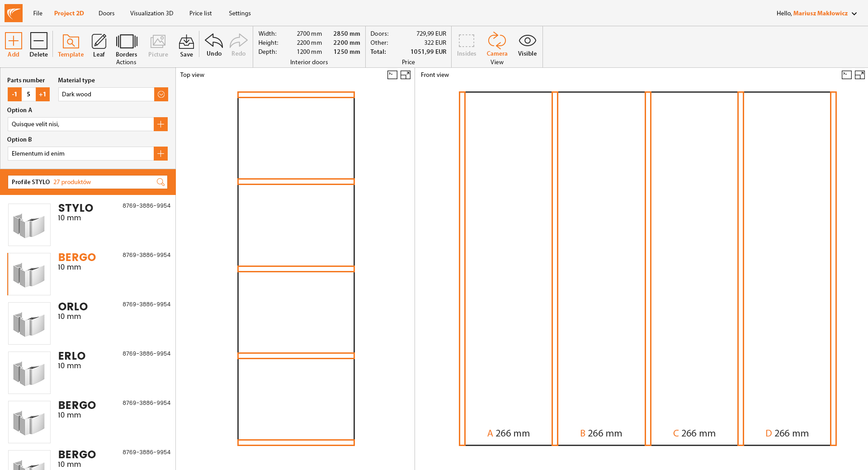
Task: Click the Delete tool icon
Action: pyautogui.click(x=38, y=41)
